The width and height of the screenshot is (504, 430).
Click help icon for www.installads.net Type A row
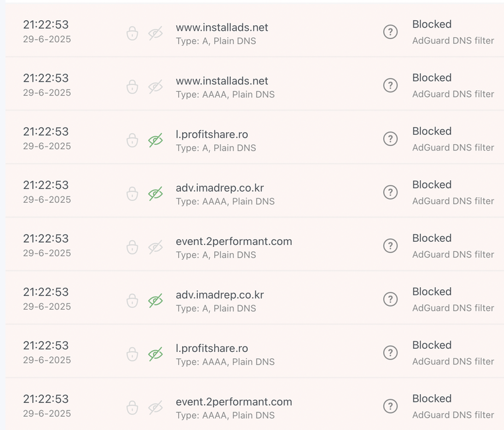tap(391, 32)
